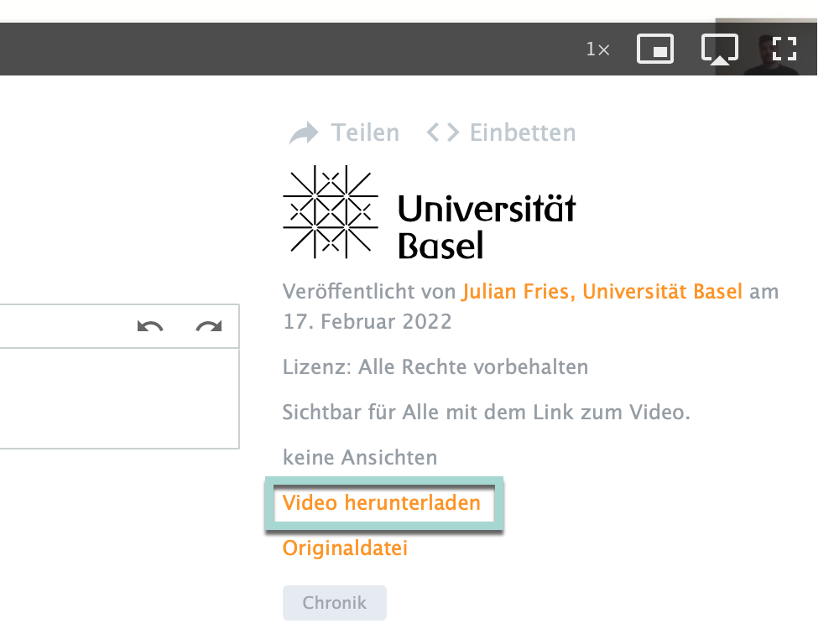Image resolution: width=834 pixels, height=644 pixels.
Task: Enter fullscreen video mode
Action: [x=784, y=49]
